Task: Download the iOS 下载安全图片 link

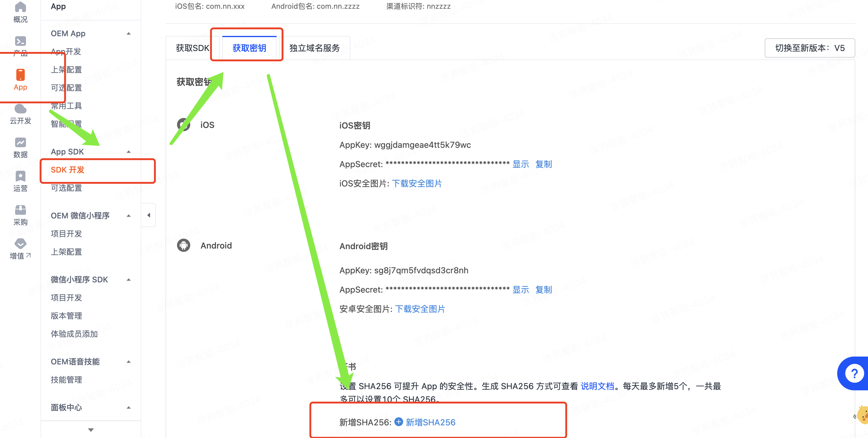Action: tap(417, 183)
